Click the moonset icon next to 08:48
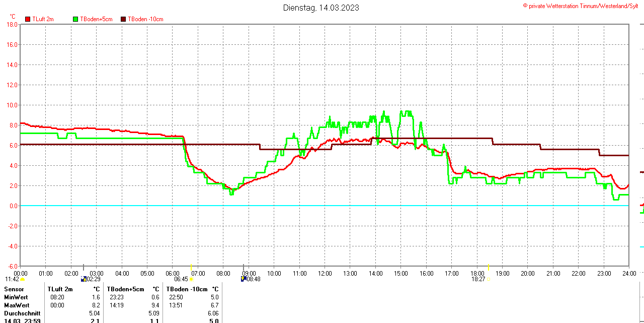The image size is (644, 323). [x=244, y=279]
